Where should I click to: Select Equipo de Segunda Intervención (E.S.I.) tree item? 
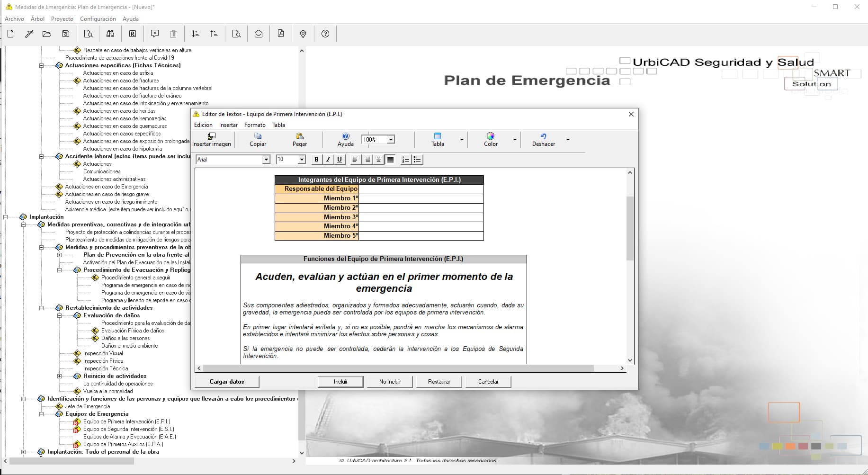click(x=128, y=429)
